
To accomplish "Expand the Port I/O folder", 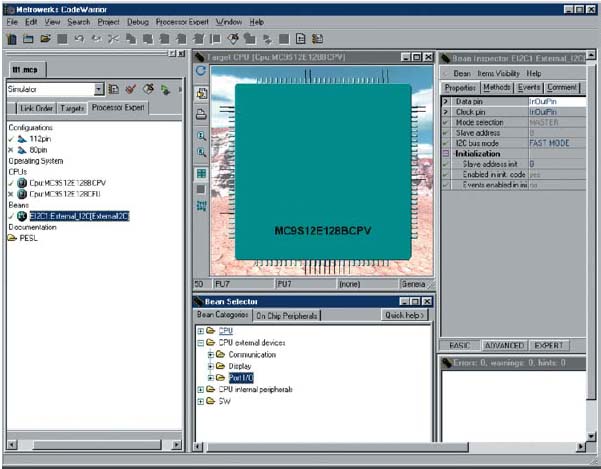I will pos(210,378).
